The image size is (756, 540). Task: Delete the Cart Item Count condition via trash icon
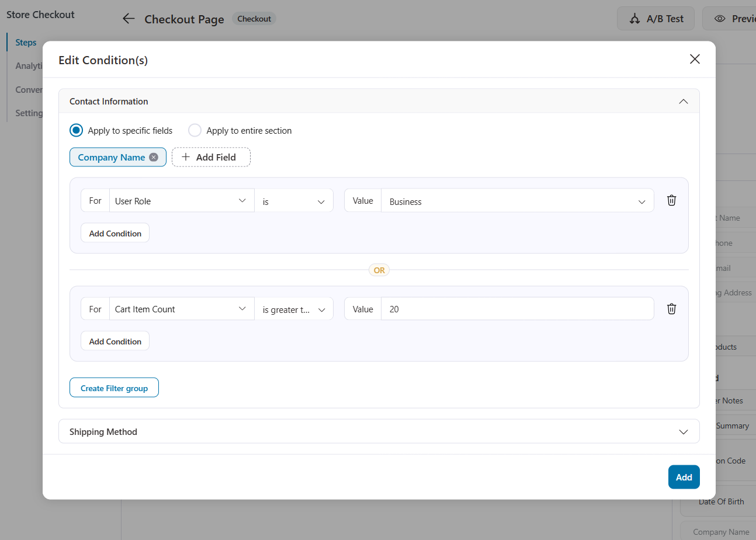(671, 308)
